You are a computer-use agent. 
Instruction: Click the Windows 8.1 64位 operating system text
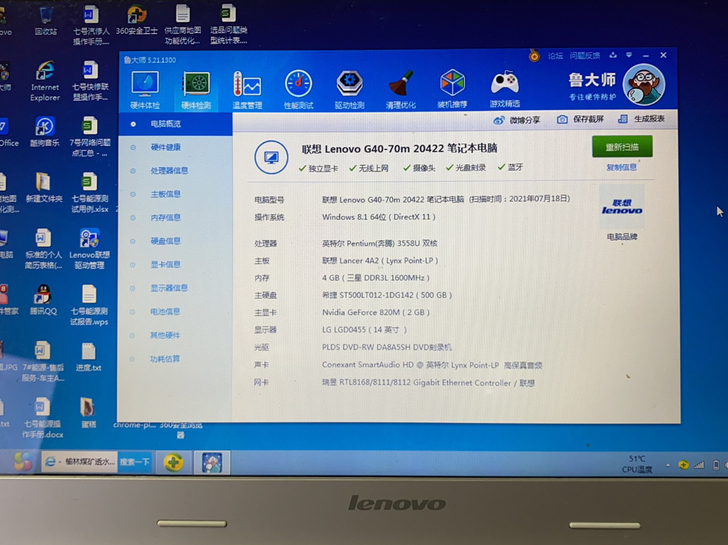click(378, 217)
